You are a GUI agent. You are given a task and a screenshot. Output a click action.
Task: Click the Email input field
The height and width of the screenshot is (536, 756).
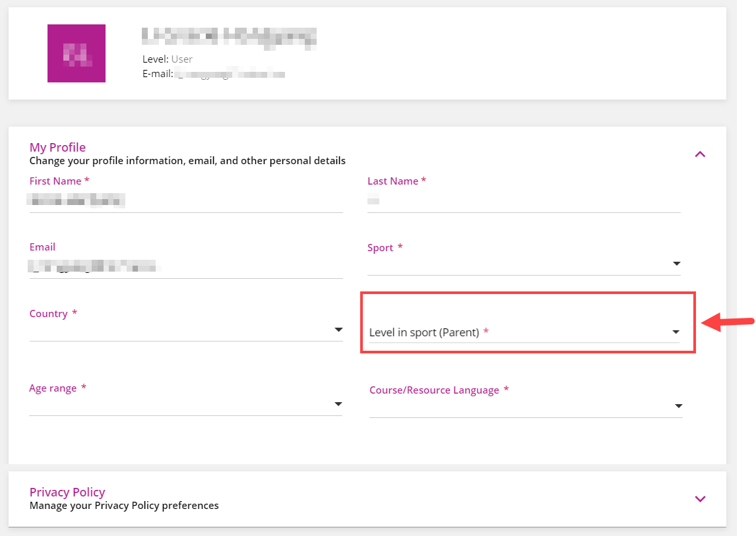(x=186, y=266)
